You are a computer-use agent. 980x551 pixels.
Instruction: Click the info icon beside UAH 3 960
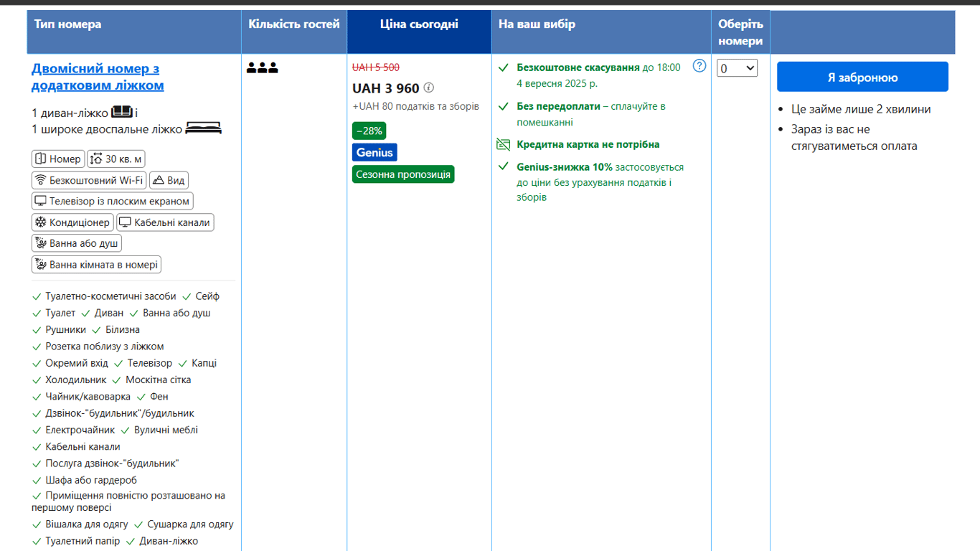[x=429, y=88]
